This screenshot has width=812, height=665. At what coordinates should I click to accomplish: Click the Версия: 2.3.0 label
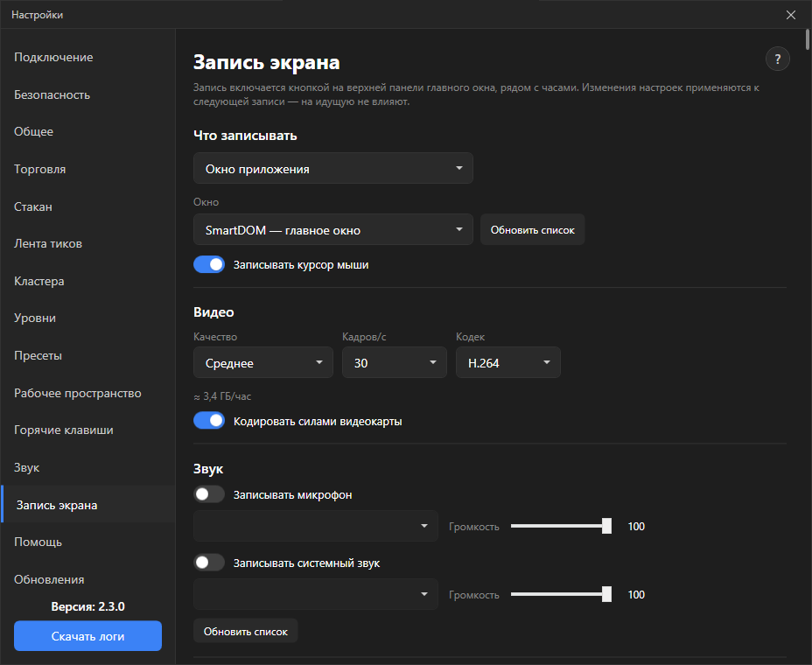tap(88, 606)
